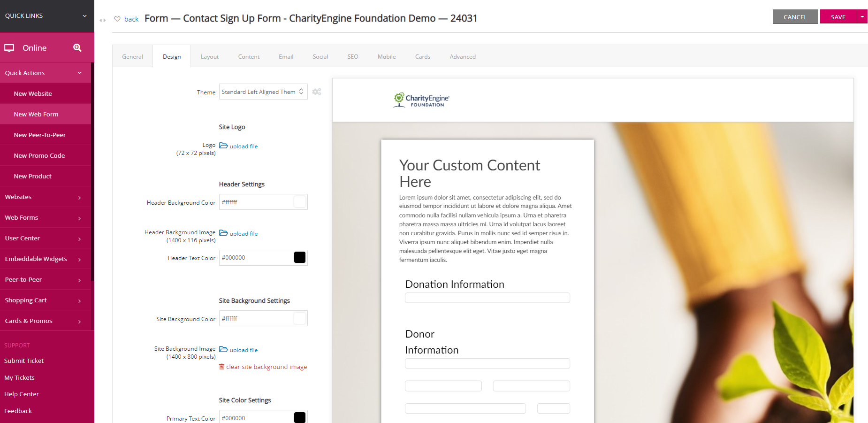Click the search magnifier icon beside Online

coord(77,47)
